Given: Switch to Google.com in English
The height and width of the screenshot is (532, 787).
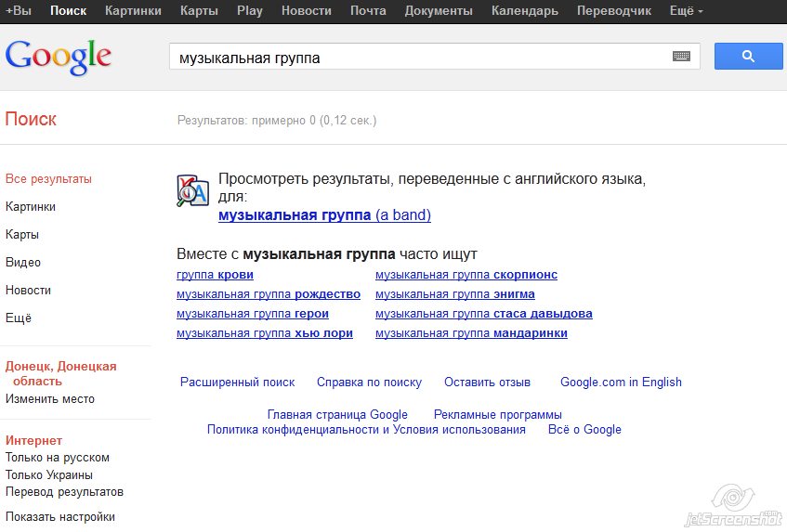Looking at the screenshot, I should 621,382.
